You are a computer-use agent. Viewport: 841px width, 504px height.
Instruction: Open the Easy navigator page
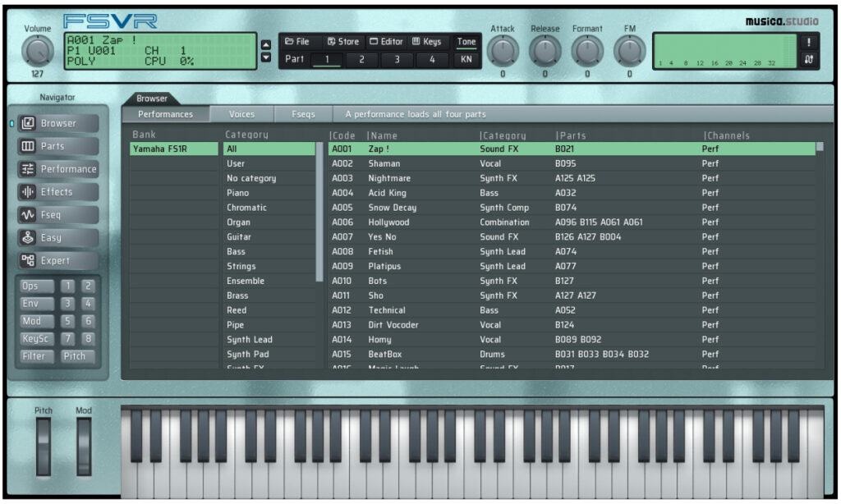pyautogui.click(x=58, y=237)
